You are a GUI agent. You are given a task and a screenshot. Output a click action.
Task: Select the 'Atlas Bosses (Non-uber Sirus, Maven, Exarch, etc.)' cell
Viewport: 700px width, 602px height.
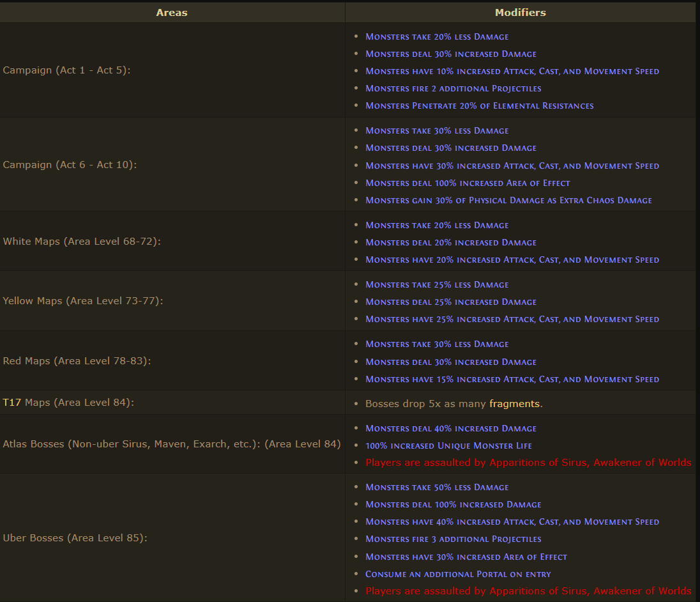(171, 444)
